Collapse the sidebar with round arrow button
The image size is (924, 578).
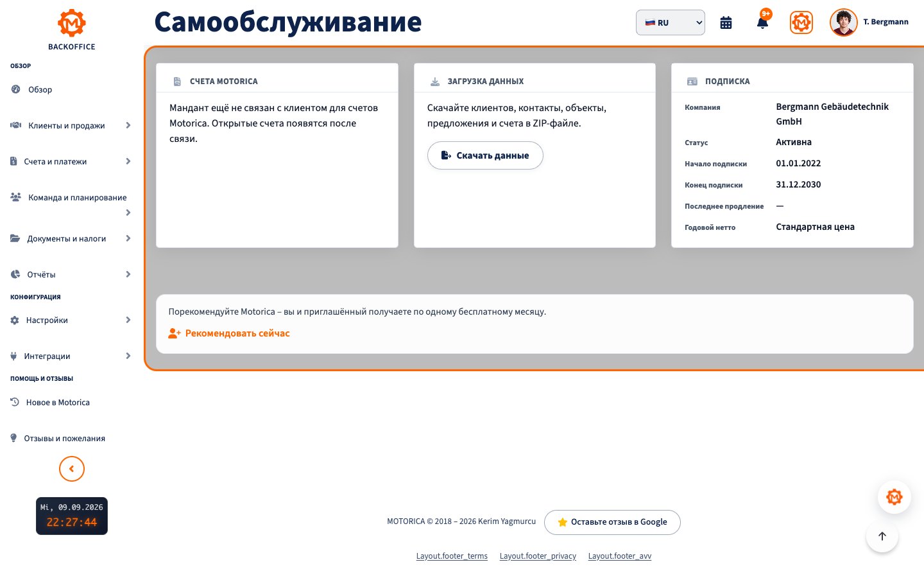click(72, 469)
